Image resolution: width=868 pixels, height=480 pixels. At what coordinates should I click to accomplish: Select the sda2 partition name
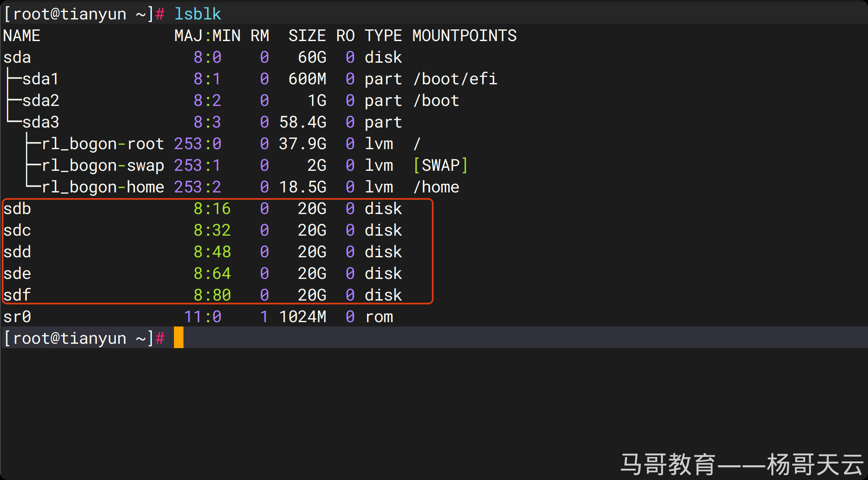41,101
